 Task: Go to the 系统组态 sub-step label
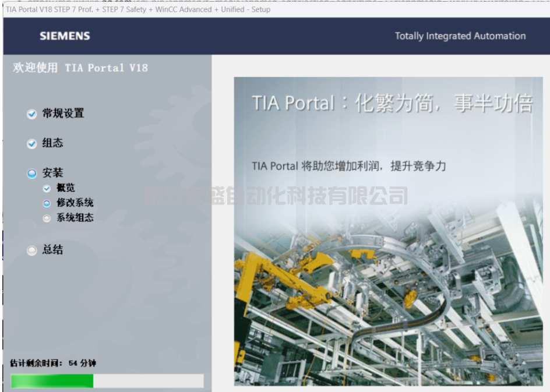point(75,218)
